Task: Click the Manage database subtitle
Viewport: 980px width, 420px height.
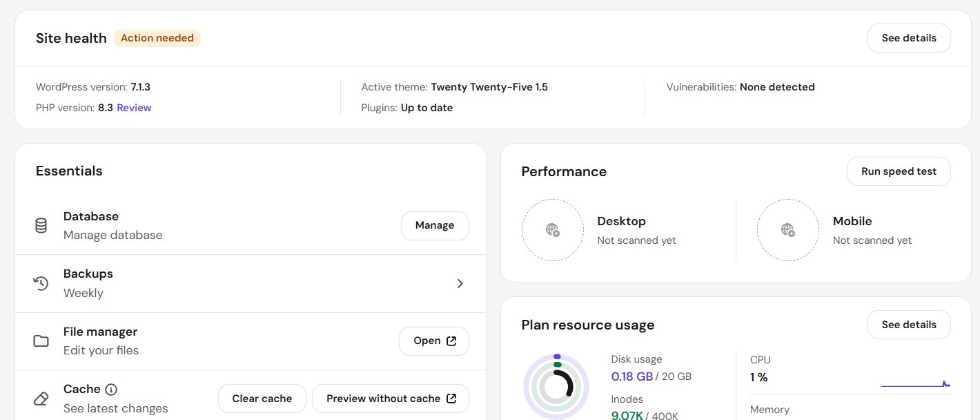Action: coord(113,235)
